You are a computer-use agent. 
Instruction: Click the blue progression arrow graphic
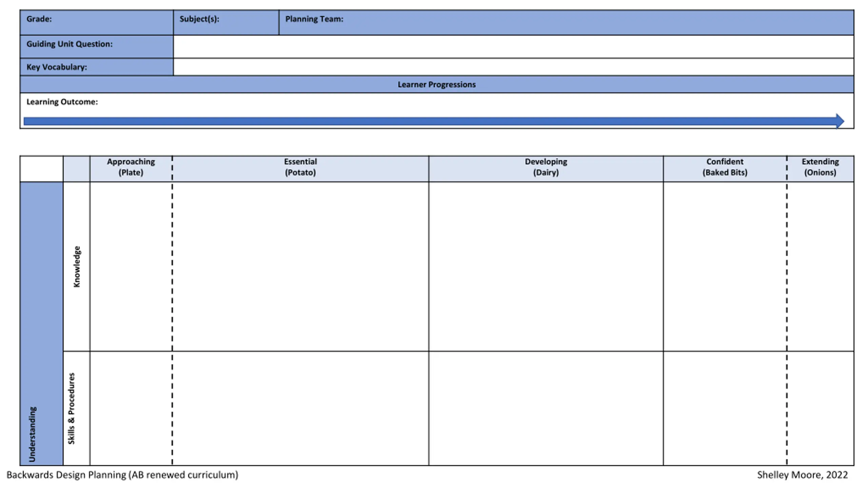434,121
